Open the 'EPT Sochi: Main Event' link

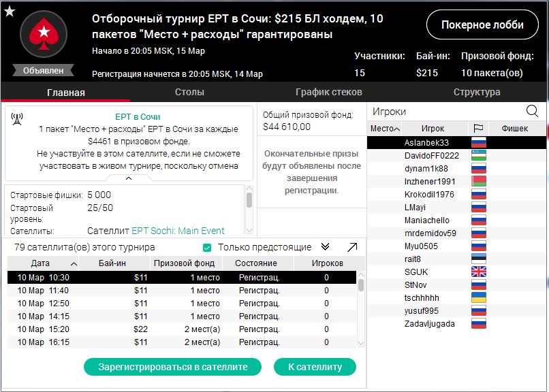pos(178,231)
